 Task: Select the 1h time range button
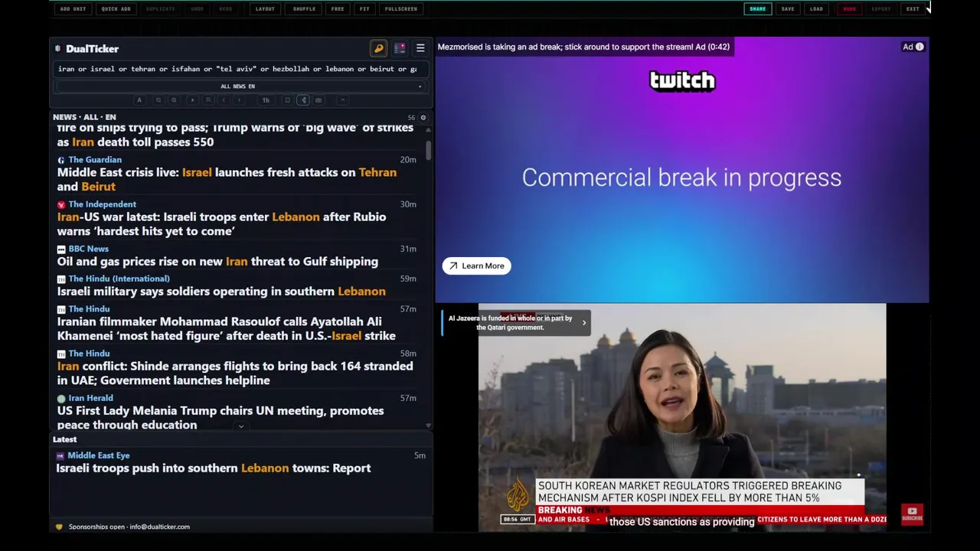(266, 100)
